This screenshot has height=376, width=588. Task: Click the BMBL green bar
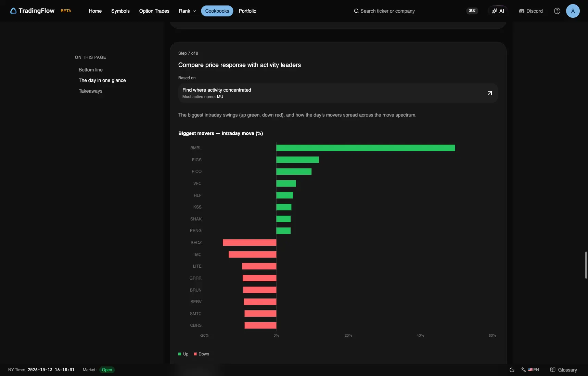[366, 148]
